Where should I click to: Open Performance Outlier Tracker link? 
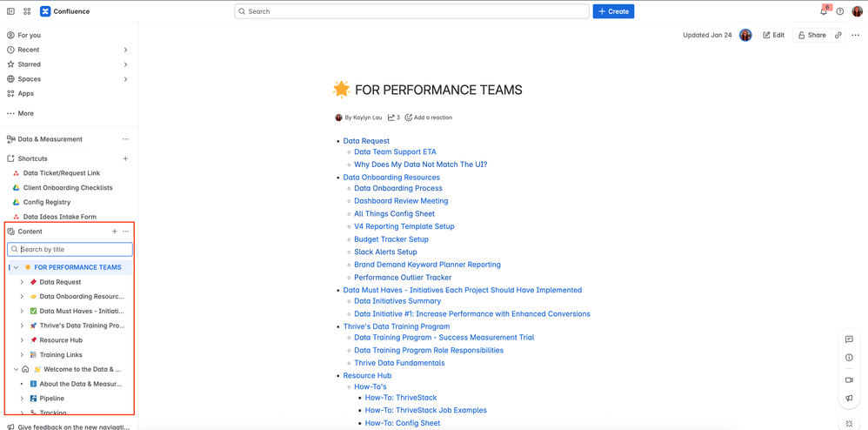[403, 278]
